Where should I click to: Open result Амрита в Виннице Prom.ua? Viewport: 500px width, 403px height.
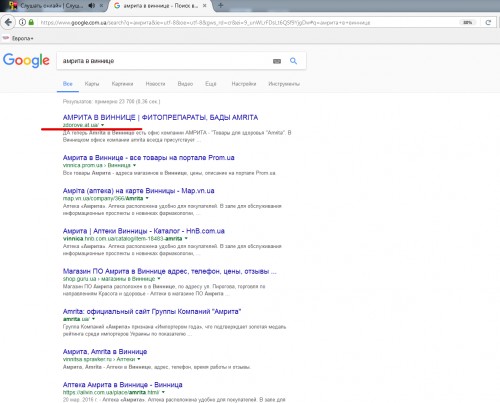[148, 157]
